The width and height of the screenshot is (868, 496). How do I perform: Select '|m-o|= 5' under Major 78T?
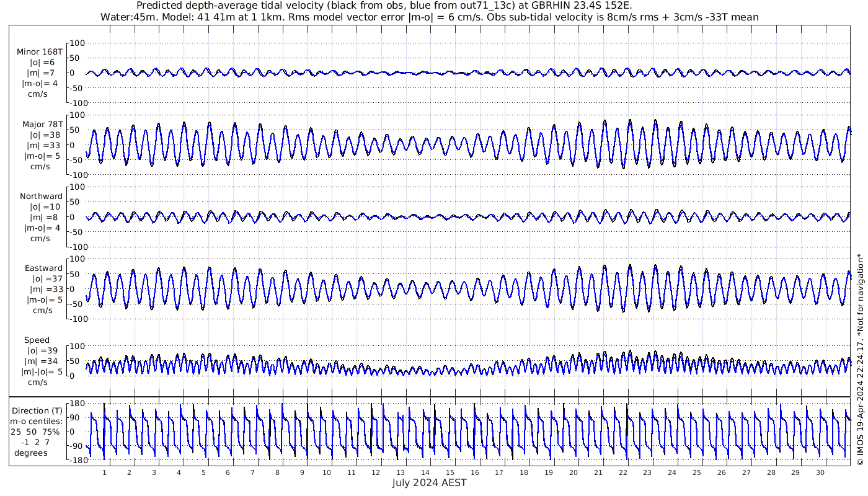[41, 156]
